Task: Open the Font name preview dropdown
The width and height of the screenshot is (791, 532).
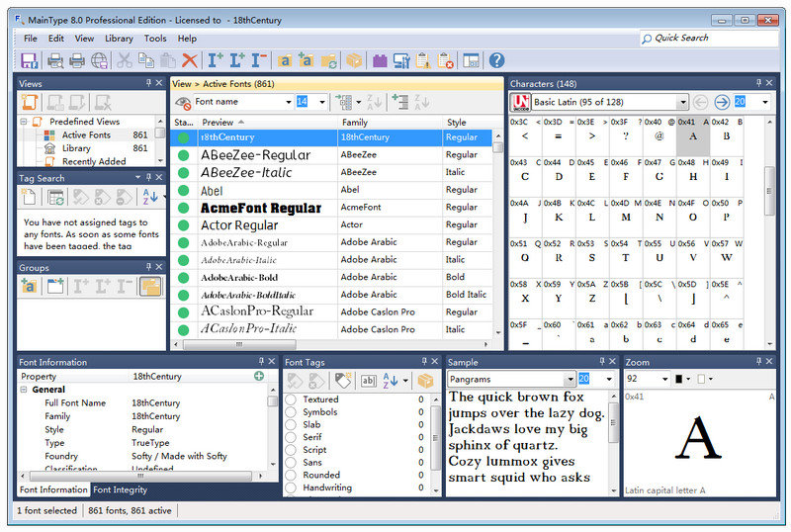Action: (289, 102)
